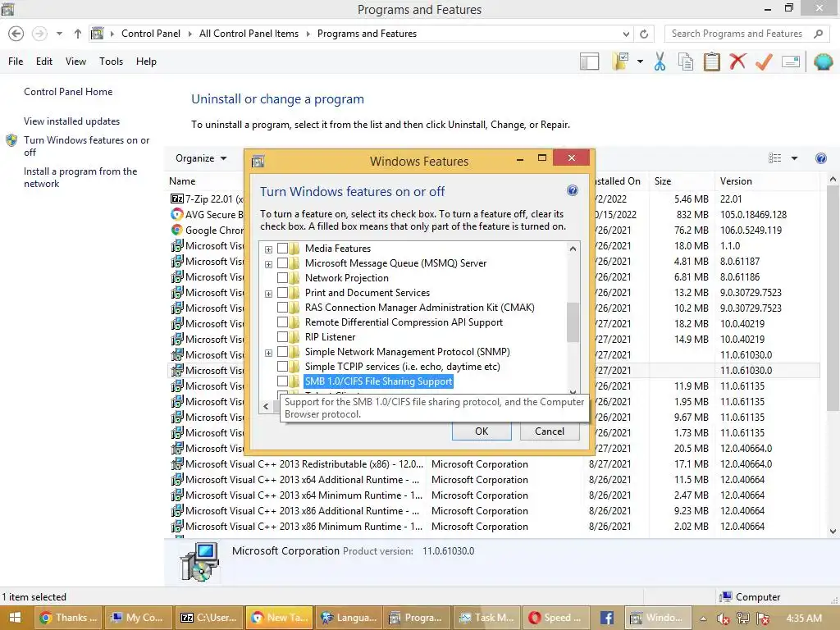Screen dimensions: 840x630
Task: Switch to Task Manager taskbar item
Action: (x=487, y=618)
